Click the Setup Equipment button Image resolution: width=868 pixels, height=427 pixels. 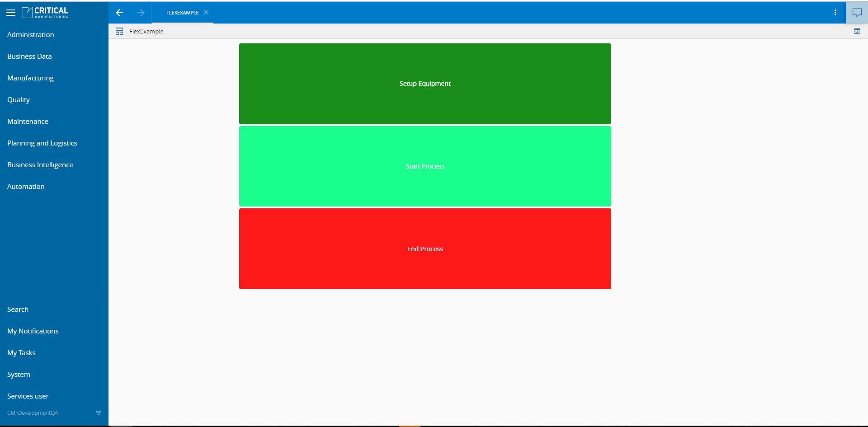click(425, 84)
